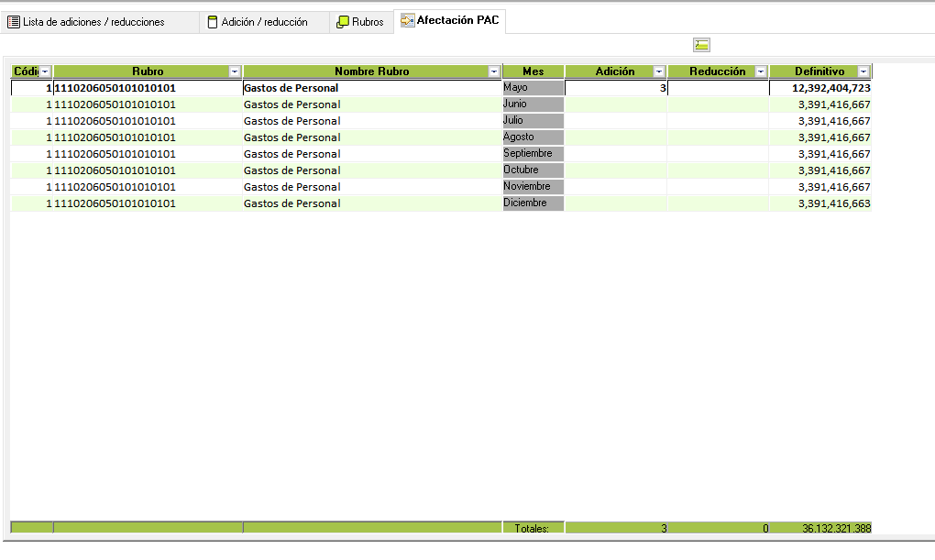The height and width of the screenshot is (560, 935).
Task: Click the green toolbar icon above the table
Action: coord(701,45)
